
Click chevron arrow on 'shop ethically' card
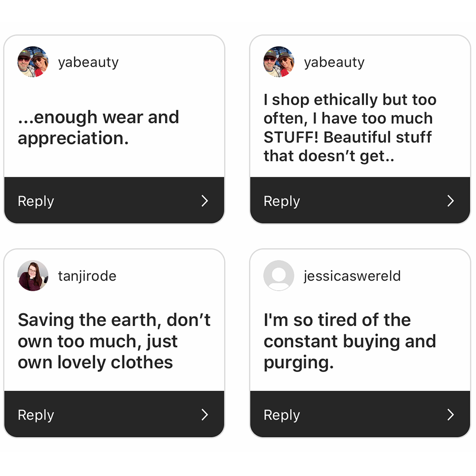[451, 201]
